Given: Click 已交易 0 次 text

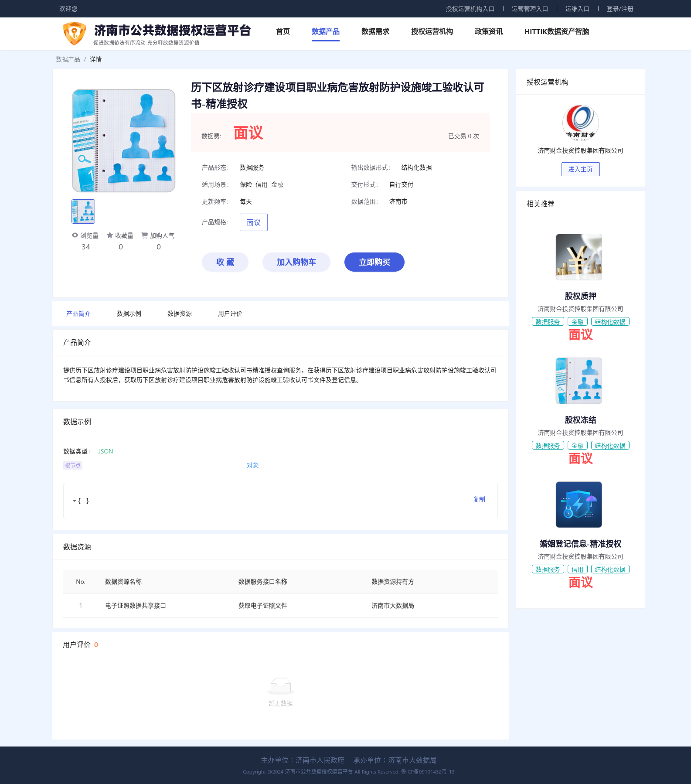Looking at the screenshot, I should point(463,136).
